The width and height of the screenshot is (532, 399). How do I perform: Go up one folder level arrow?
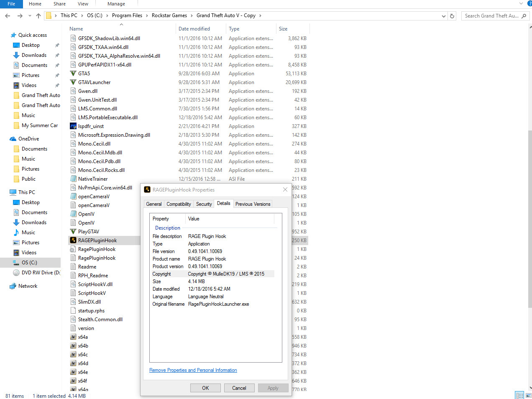pyautogui.click(x=38, y=16)
